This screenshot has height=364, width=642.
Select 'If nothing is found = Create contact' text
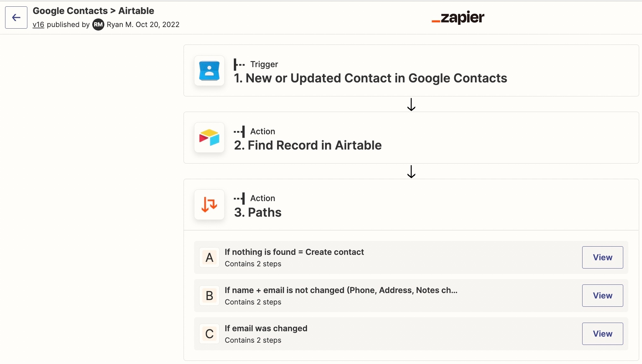(x=294, y=252)
